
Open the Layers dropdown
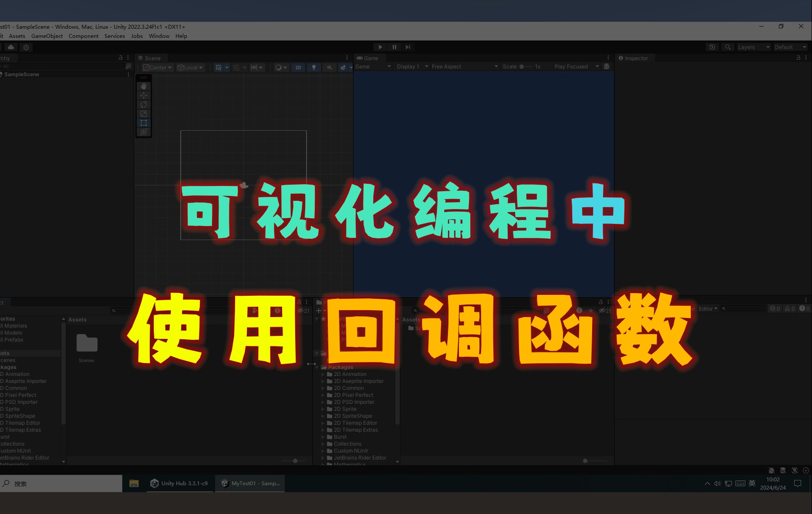tap(753, 47)
